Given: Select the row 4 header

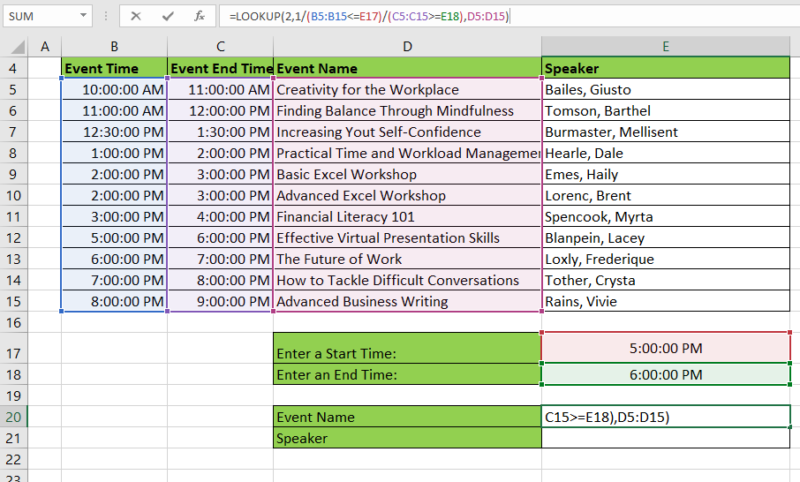Looking at the screenshot, I should pyautogui.click(x=14, y=68).
